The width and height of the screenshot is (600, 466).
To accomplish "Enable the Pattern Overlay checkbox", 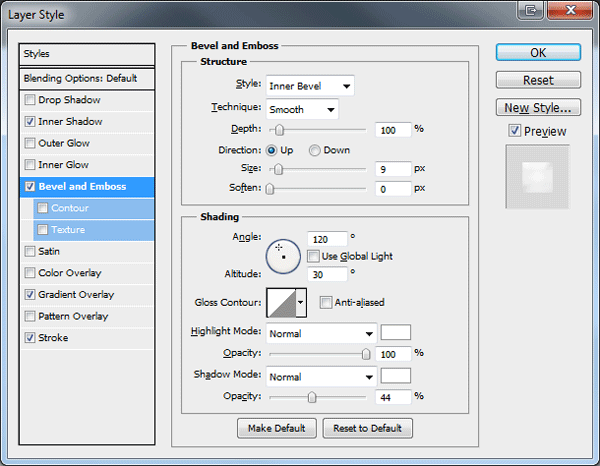I will (30, 316).
